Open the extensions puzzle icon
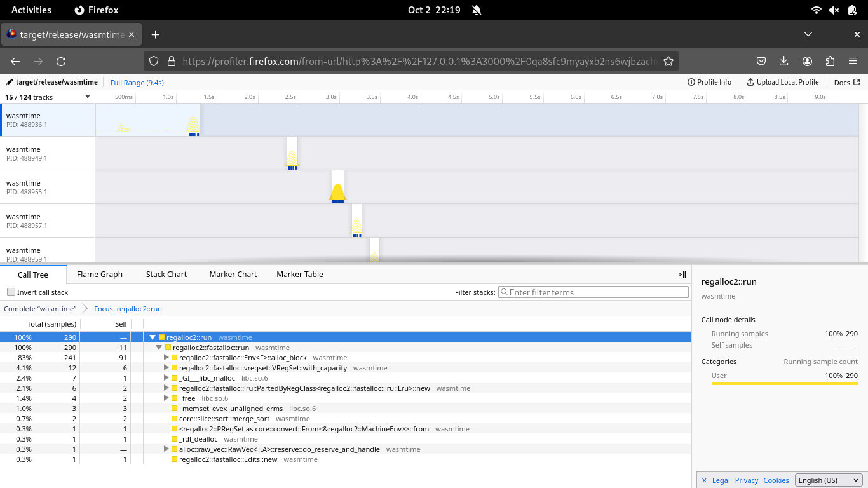Screen dimensions: 868x488 [x=830, y=61]
